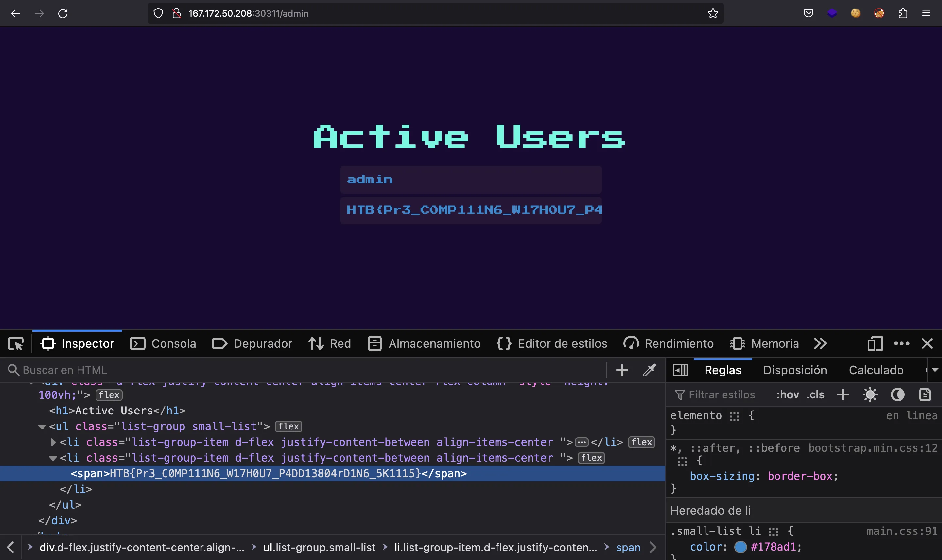942x560 pixels.
Task: Bookmark this page with the star icon
Action: tap(713, 14)
